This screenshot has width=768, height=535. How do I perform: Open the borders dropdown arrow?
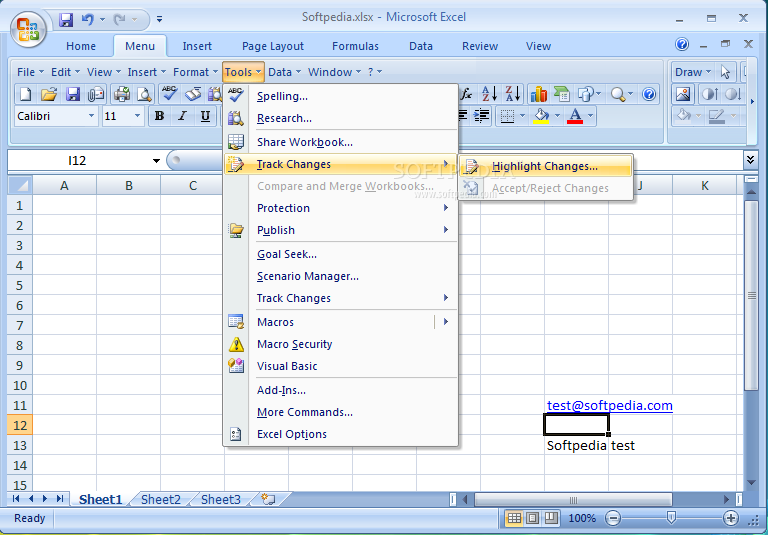(x=522, y=116)
